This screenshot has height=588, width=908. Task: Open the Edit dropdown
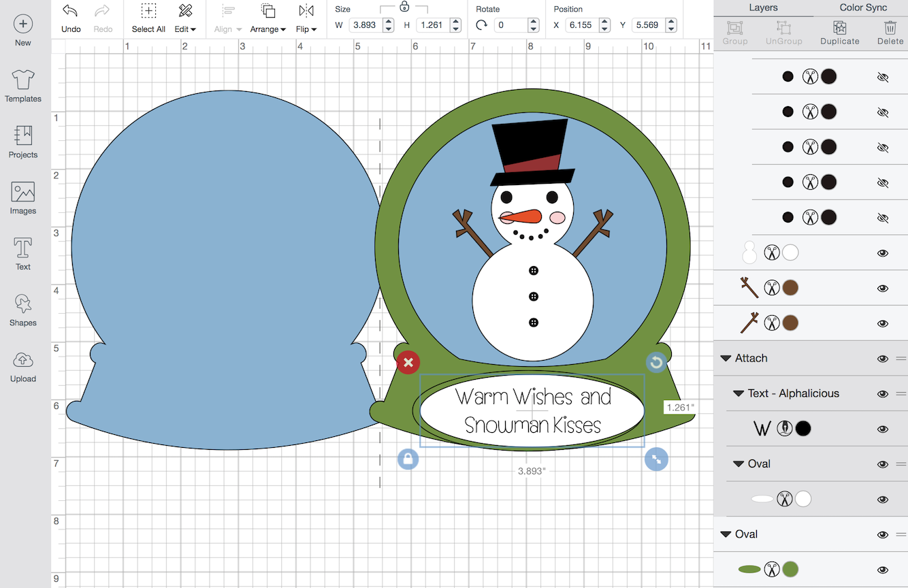[185, 18]
